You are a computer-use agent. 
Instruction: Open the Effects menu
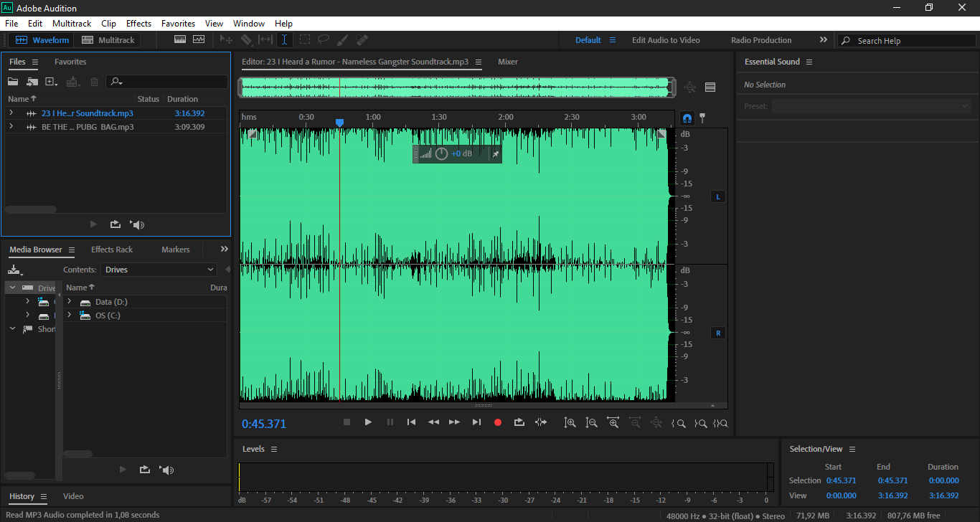point(138,24)
